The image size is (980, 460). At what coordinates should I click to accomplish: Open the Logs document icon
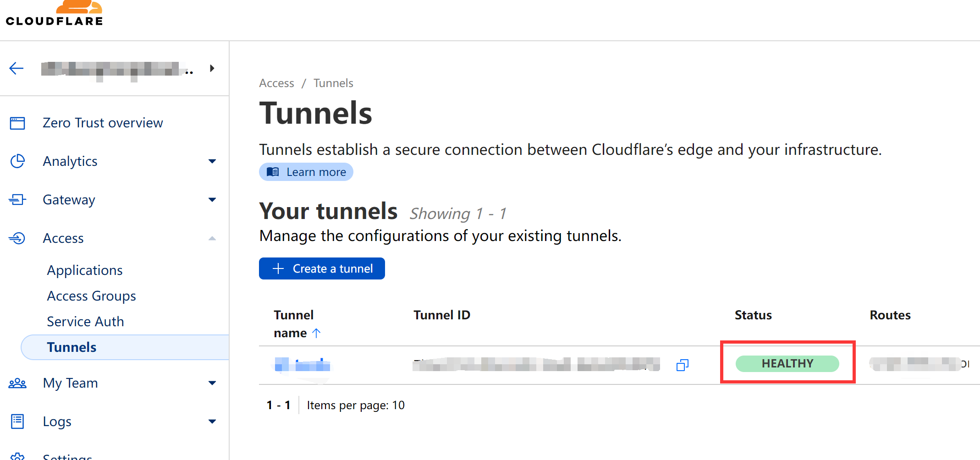click(x=17, y=422)
